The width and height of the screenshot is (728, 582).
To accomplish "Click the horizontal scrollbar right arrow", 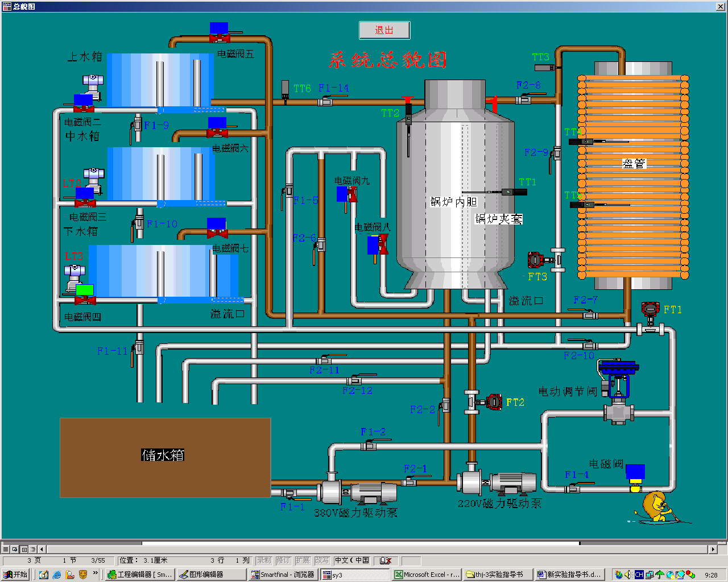I will click(x=713, y=549).
